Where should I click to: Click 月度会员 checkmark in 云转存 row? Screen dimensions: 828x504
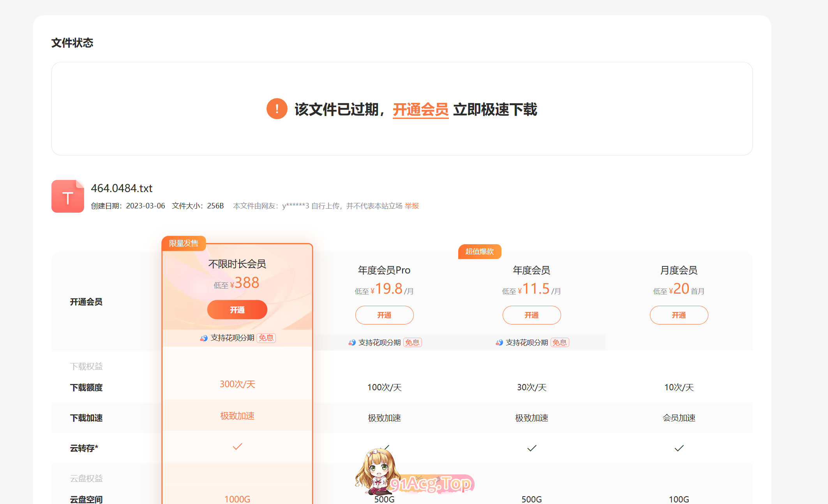pyautogui.click(x=679, y=448)
